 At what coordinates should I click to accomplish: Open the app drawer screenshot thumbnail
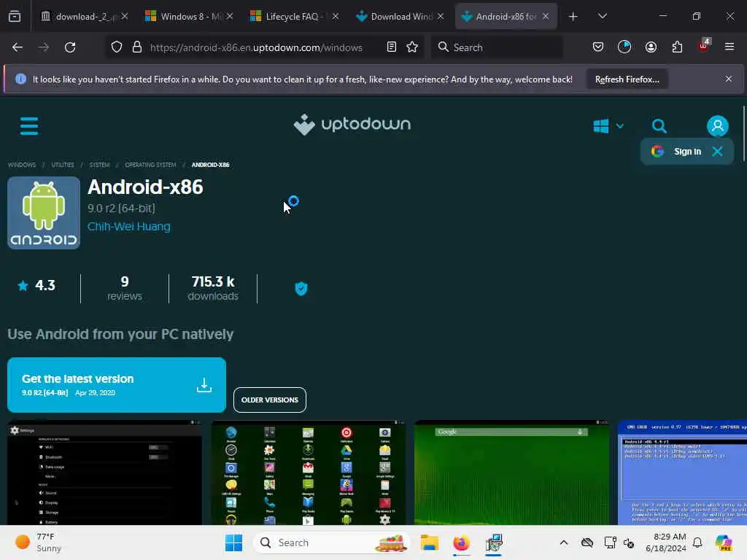(309, 472)
